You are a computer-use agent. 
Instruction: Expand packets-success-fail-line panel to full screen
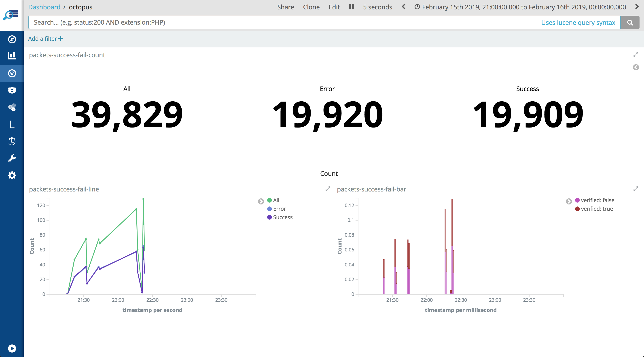[328, 189]
